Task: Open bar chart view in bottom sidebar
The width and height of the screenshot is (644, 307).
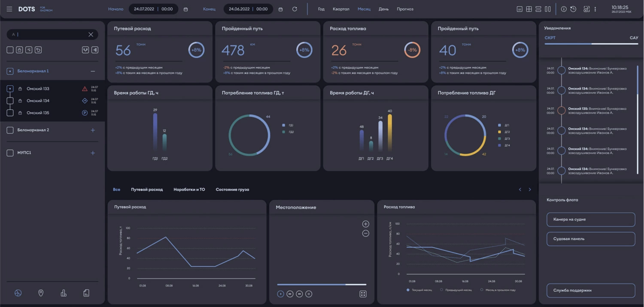Action: pos(64,293)
